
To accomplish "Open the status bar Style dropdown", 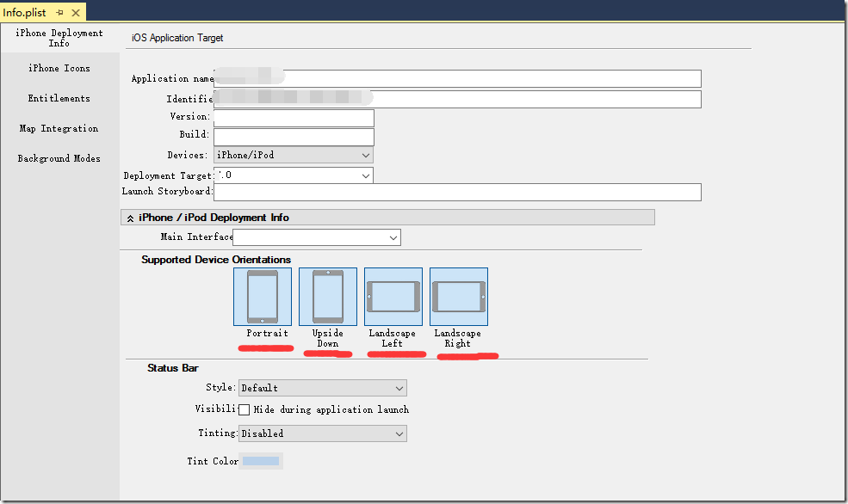I will click(322, 388).
